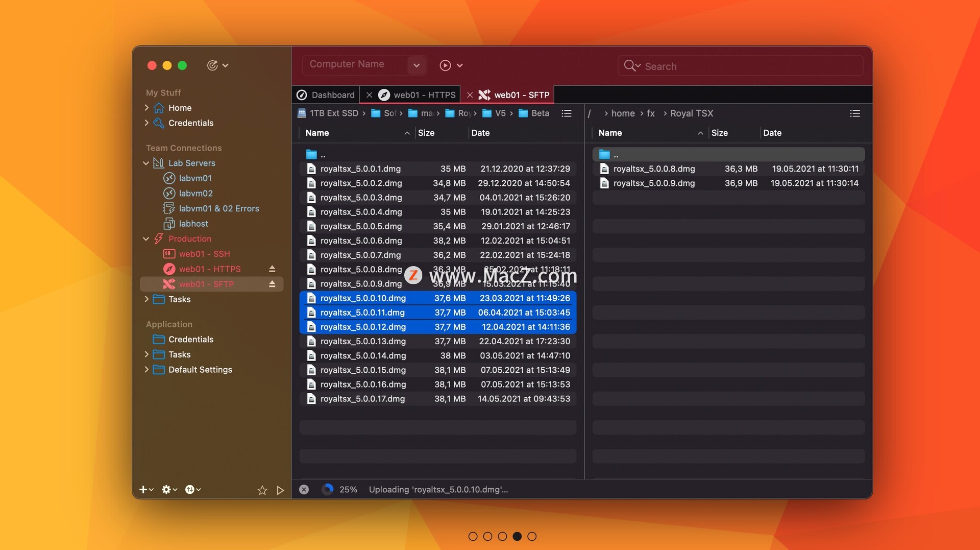The image size is (980, 550).
Task: Click the upload progress indicator at 25%
Action: point(327,489)
